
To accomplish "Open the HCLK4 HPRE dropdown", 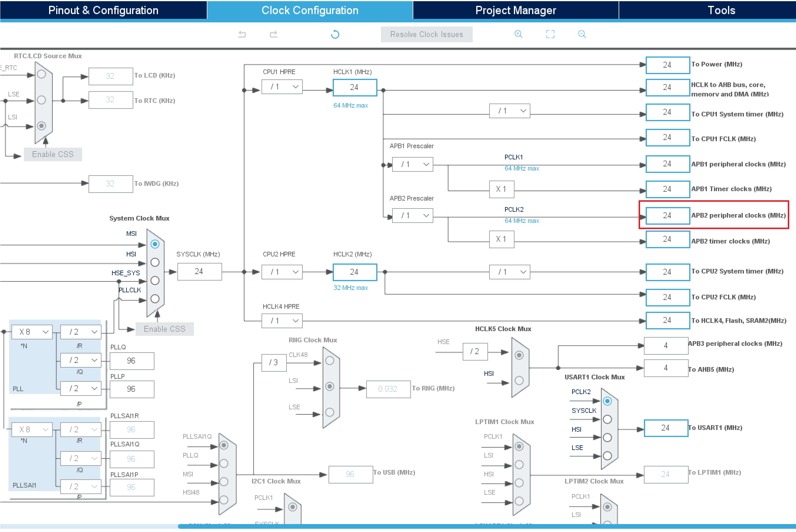I will pyautogui.click(x=282, y=321).
